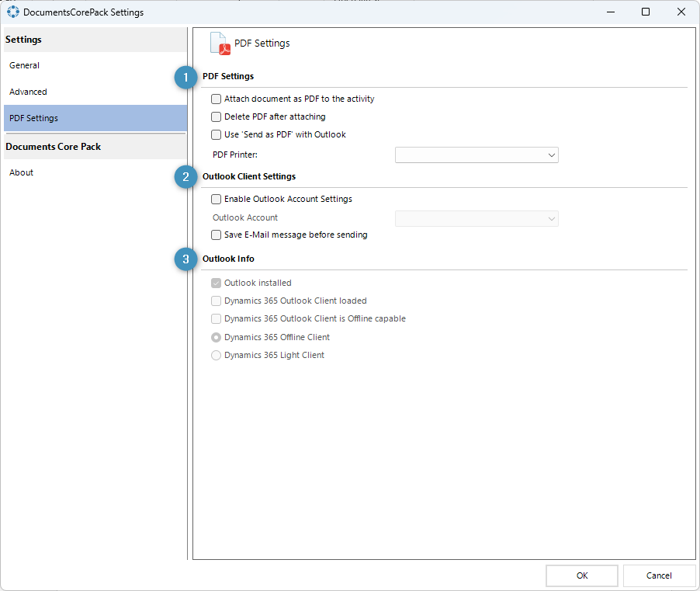Select Dynamics 365 Offline Client radio button
Viewport: 700px width, 591px height.
[216, 337]
